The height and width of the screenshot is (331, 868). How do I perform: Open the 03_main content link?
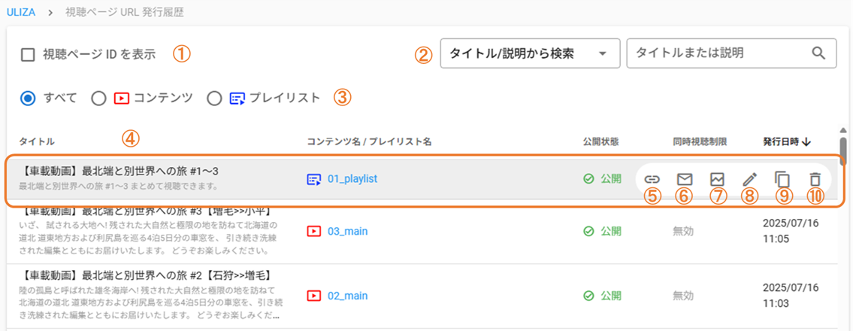coord(348,231)
